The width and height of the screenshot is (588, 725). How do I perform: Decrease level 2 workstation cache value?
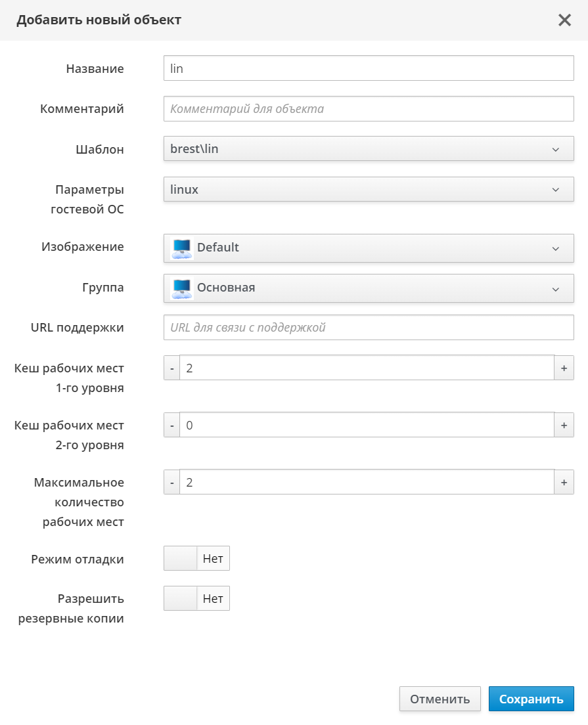pos(171,426)
